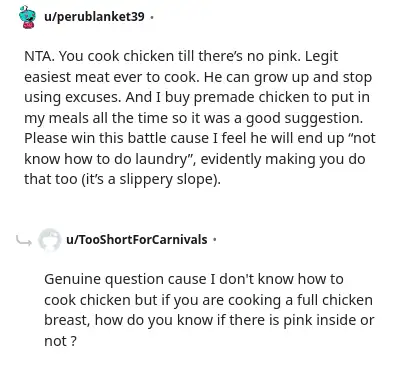Click the final reply text "not ?"

click(60, 341)
